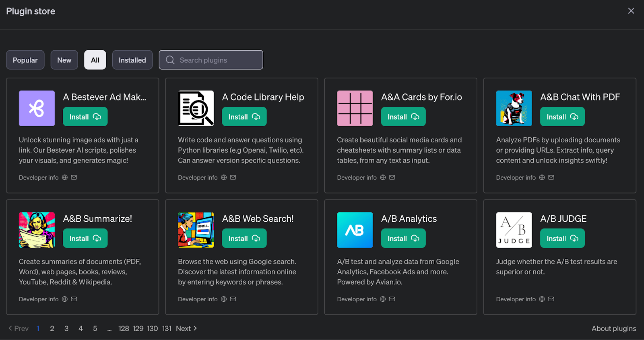
Task: Click email icon under A&B Summarize!
Action: [x=74, y=299]
